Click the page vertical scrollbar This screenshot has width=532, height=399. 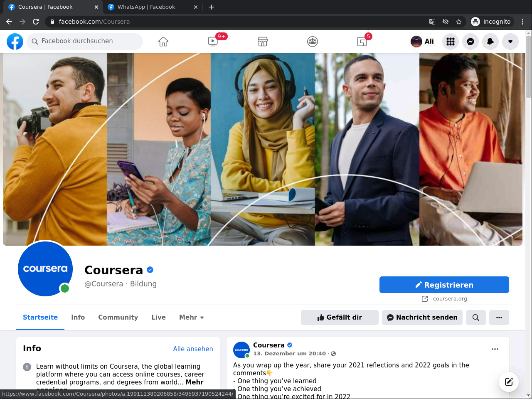tap(528, 66)
